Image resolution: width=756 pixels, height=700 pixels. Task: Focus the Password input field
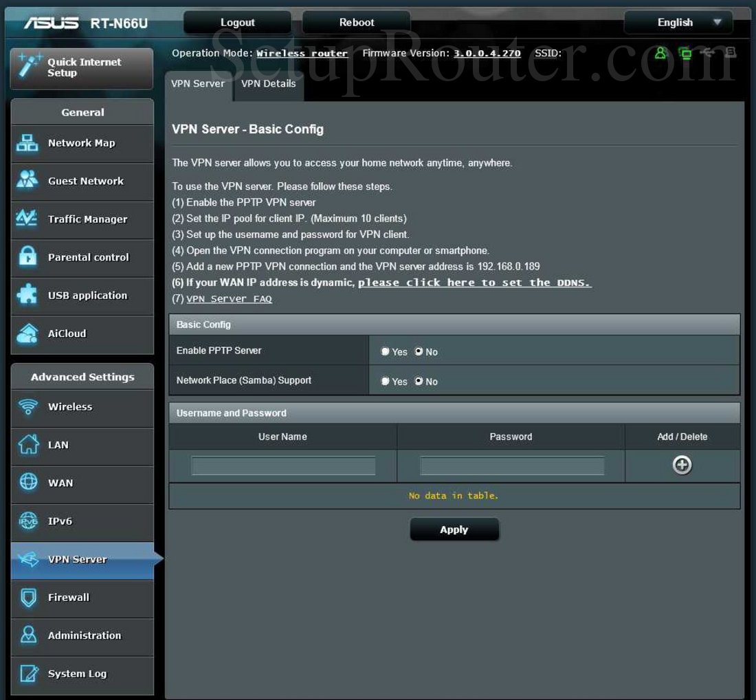click(511, 466)
